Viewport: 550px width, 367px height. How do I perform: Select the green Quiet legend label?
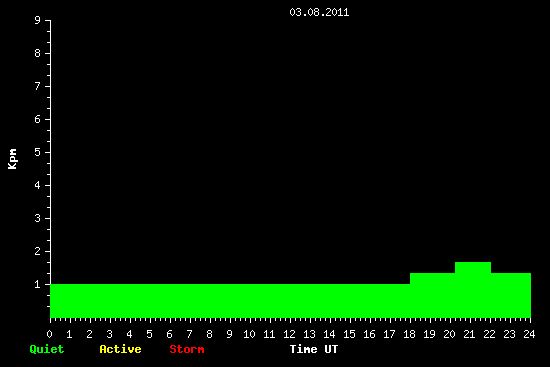pos(47,349)
